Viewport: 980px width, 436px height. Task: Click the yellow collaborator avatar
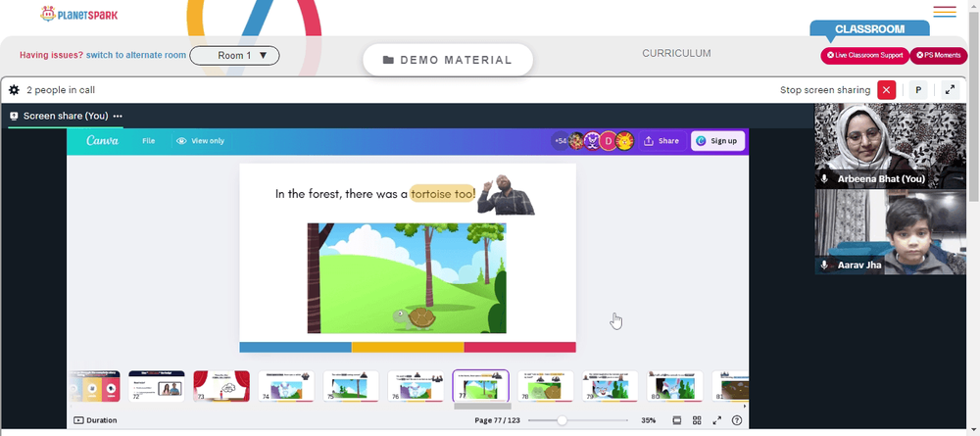click(x=624, y=141)
